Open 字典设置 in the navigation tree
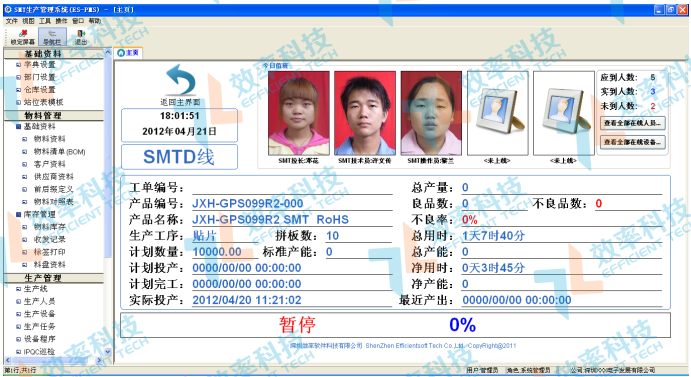The width and height of the screenshot is (691, 377). pos(40,64)
